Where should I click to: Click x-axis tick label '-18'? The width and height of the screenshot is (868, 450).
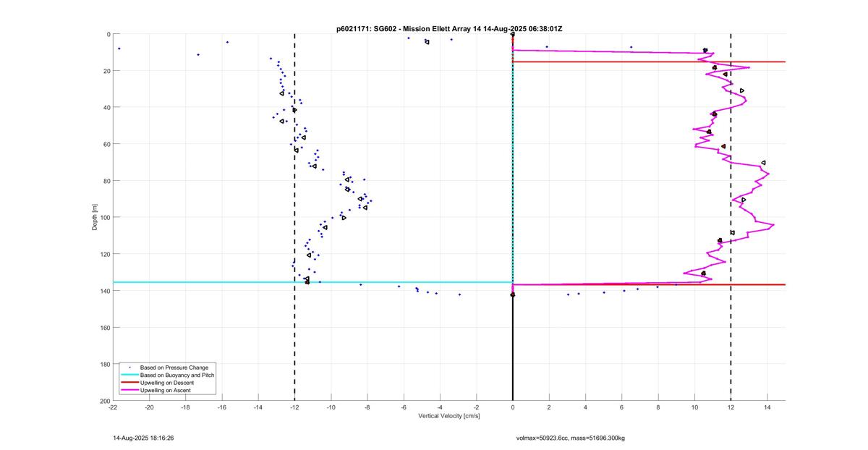click(x=186, y=407)
